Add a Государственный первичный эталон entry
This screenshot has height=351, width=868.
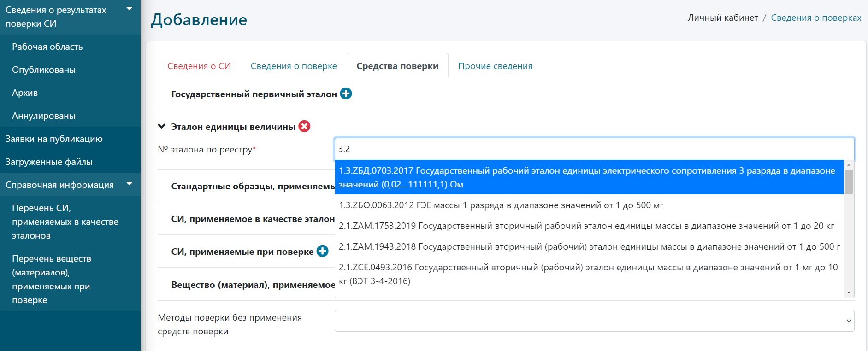(346, 94)
